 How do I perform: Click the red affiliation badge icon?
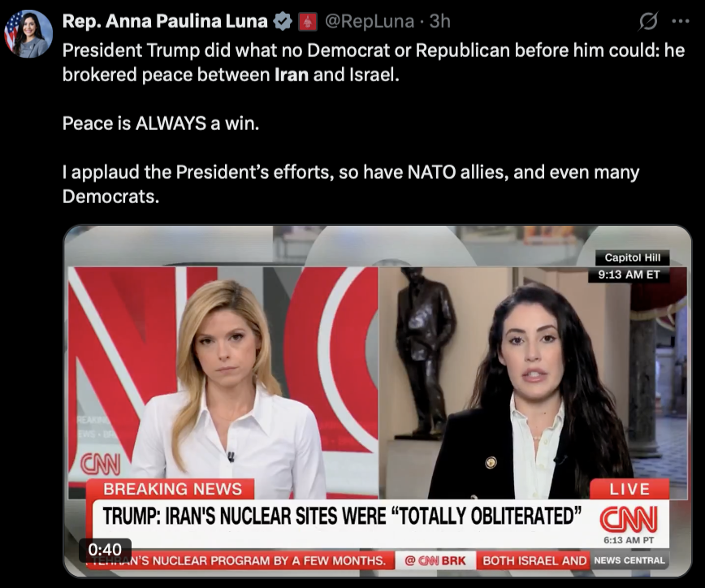pos(308,22)
